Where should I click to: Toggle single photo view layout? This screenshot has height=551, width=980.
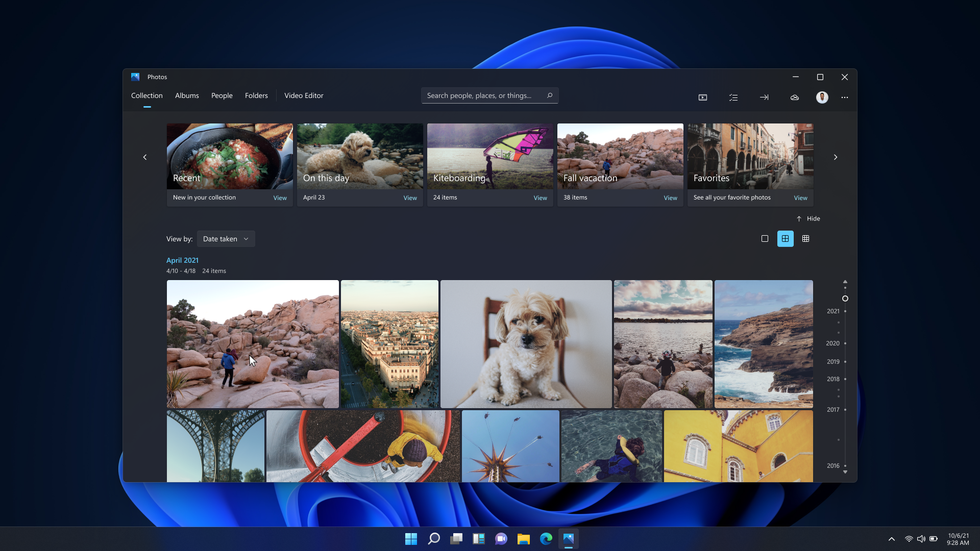point(764,239)
